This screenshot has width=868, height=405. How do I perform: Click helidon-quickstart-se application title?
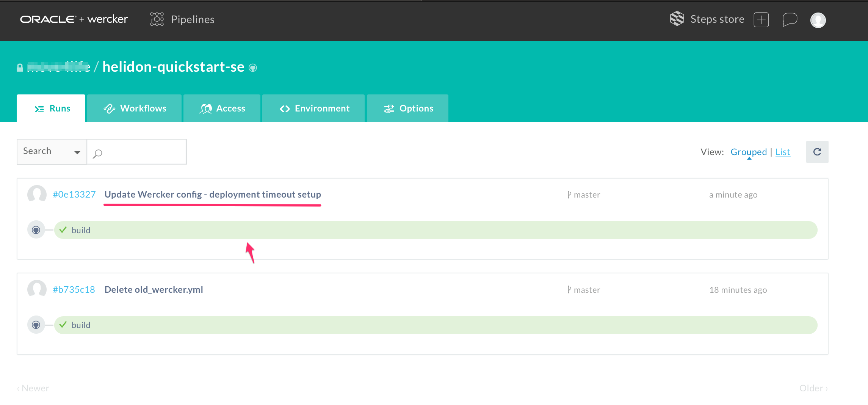[x=174, y=67]
